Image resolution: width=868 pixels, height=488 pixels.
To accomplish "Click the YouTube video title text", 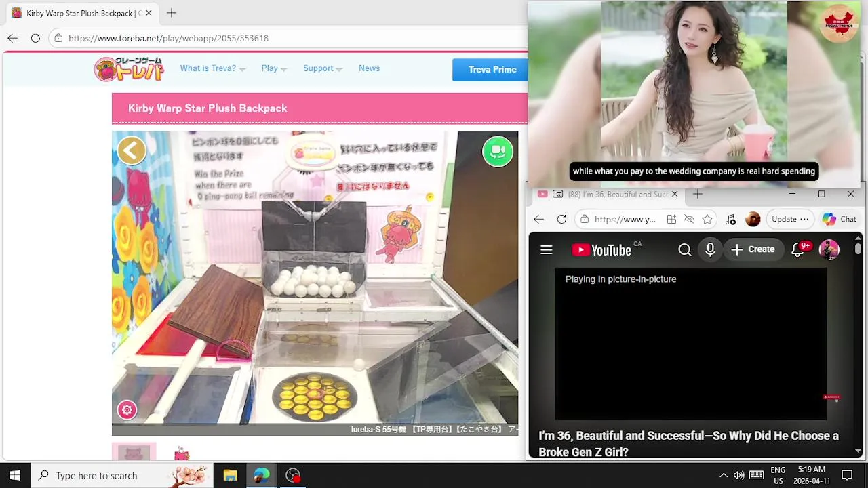I will [x=688, y=444].
